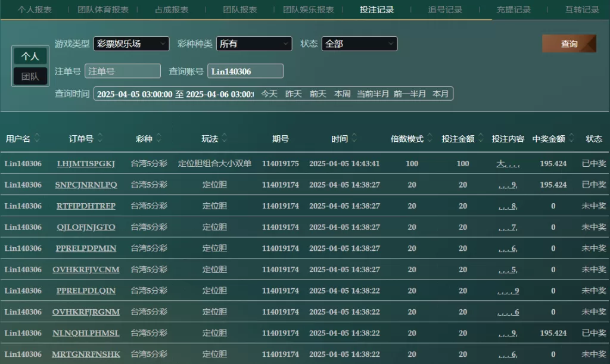
Task: Click sort icon next to 中奖金额
Action: (x=571, y=138)
